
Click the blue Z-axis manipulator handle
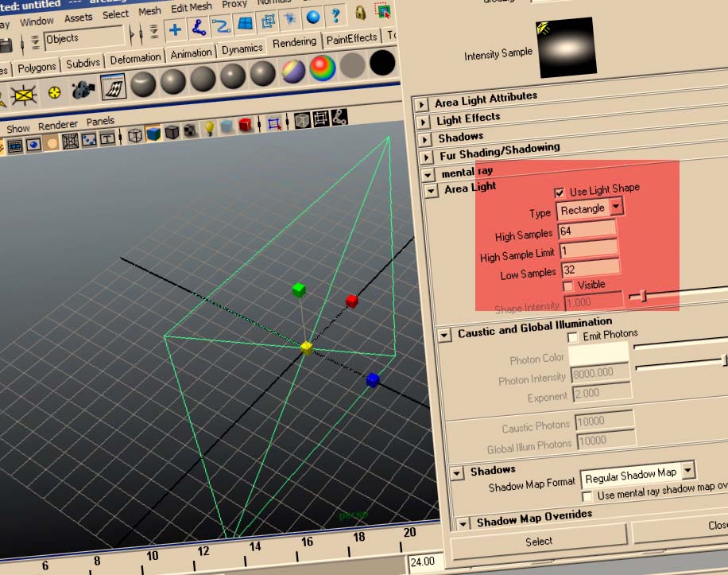[373, 379]
